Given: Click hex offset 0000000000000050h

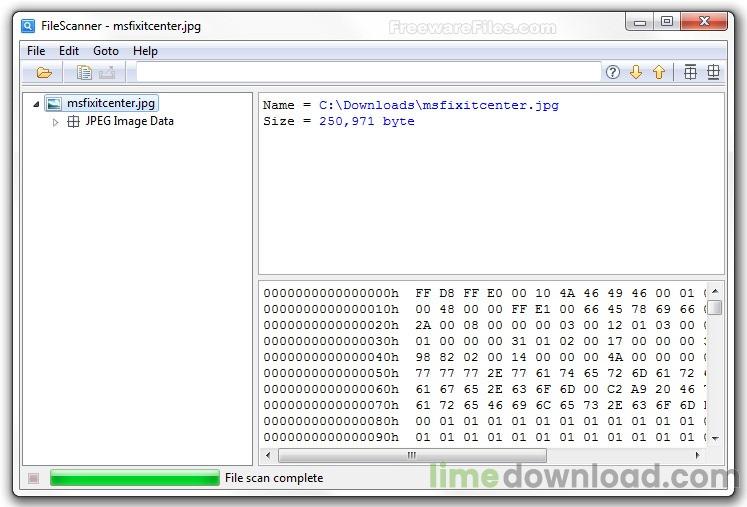Looking at the screenshot, I should (x=331, y=373).
